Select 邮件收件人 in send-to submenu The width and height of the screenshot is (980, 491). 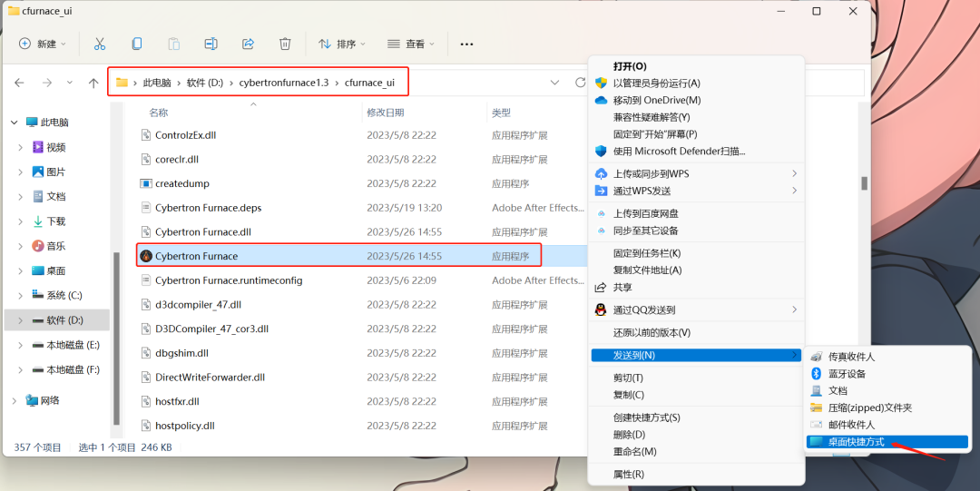tap(887, 425)
